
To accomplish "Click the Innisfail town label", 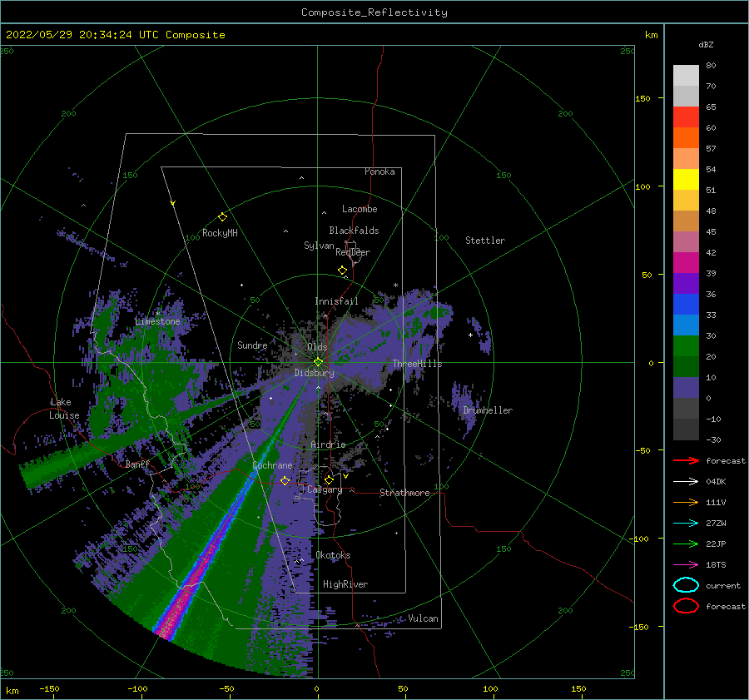I will [336, 301].
